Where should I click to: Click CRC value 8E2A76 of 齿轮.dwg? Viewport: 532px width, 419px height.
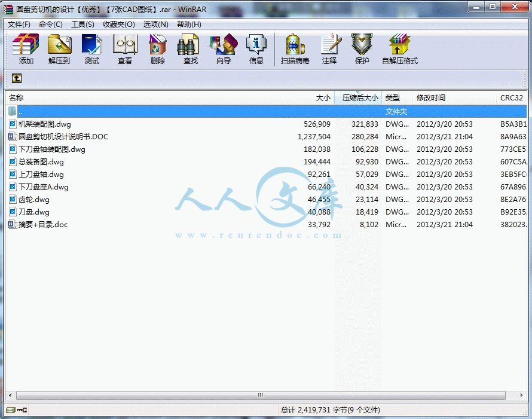(513, 200)
